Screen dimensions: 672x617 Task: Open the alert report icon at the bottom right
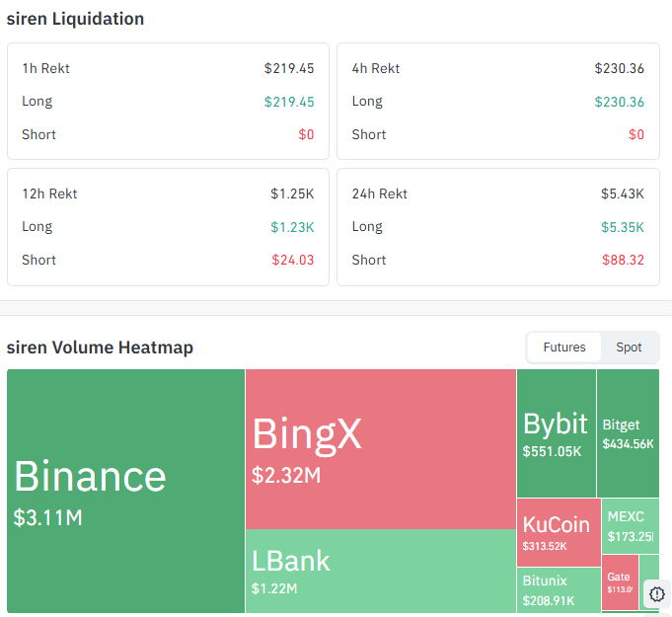tap(657, 594)
